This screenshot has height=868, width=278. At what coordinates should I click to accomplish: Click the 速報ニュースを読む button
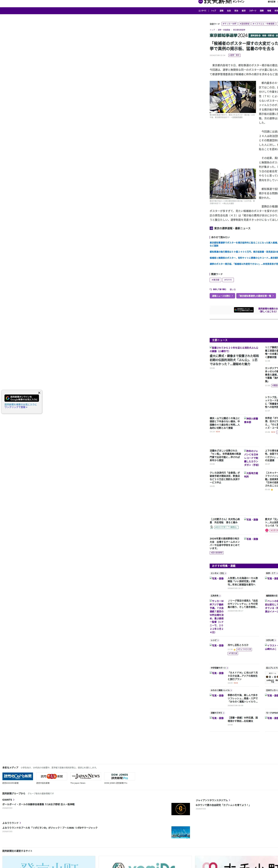coord(222,296)
